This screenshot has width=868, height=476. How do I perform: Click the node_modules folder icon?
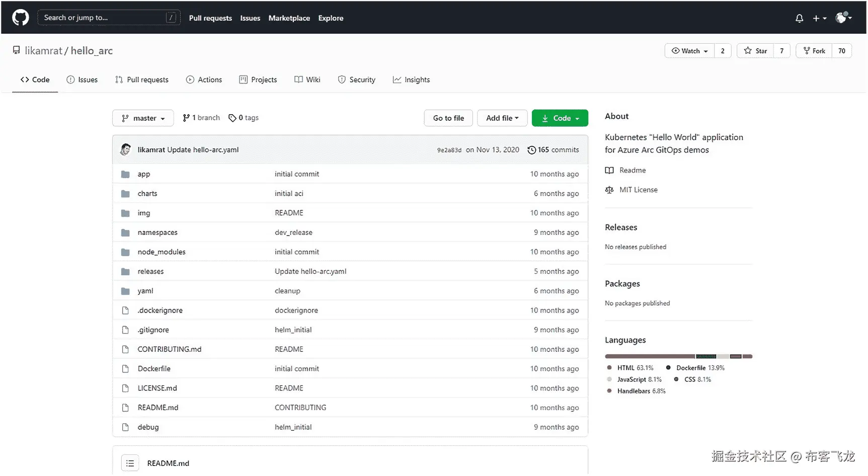click(x=125, y=252)
